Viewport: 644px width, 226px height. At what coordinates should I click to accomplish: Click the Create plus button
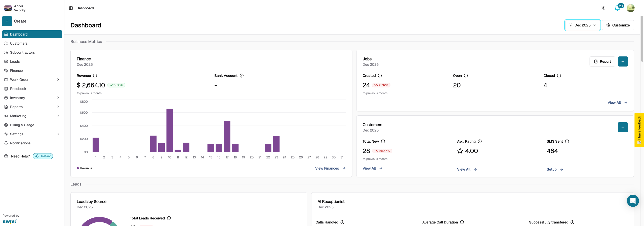[7, 21]
